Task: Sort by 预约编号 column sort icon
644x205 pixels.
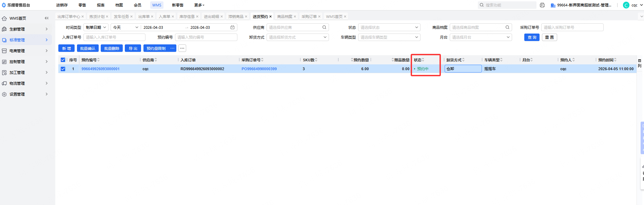Action: (99, 60)
